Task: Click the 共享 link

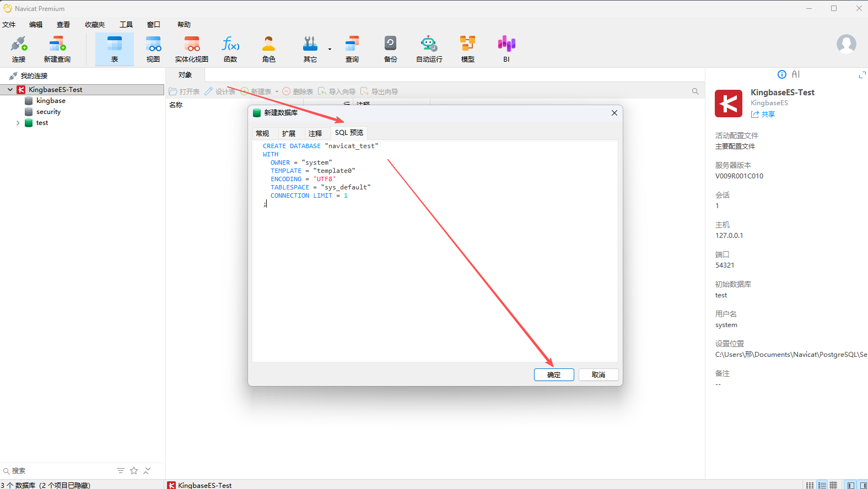Action: pos(763,115)
